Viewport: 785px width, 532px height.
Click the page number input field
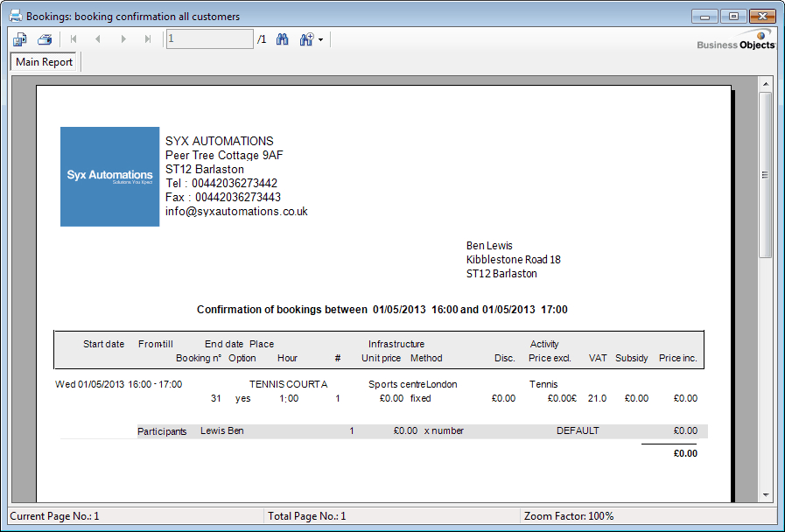[209, 39]
